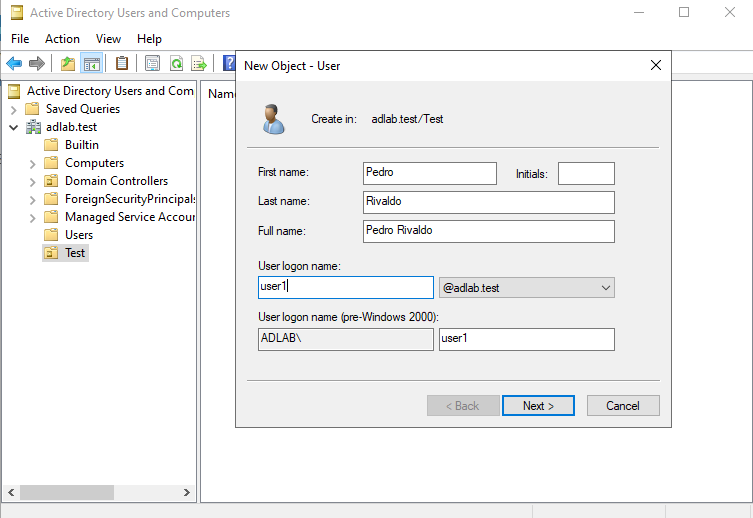Click the Export List toolbar icon
The width and height of the screenshot is (753, 518).
(x=199, y=64)
